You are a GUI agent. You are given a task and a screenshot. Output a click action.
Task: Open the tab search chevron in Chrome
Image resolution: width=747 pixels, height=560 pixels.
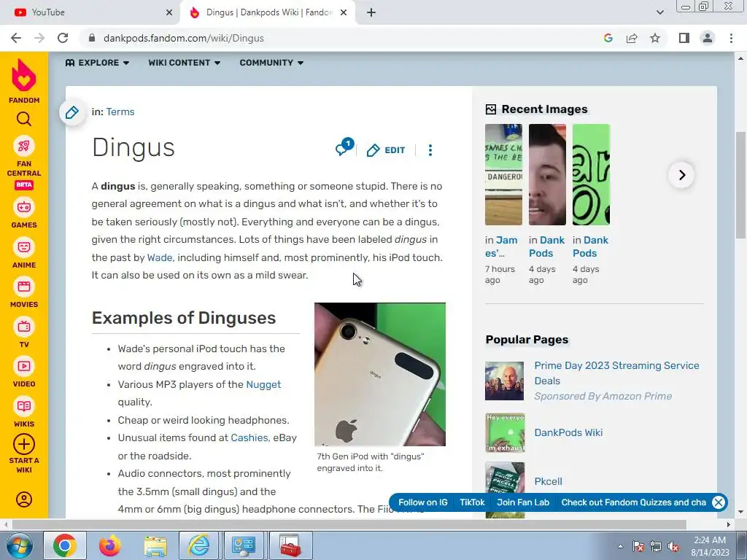tap(659, 12)
